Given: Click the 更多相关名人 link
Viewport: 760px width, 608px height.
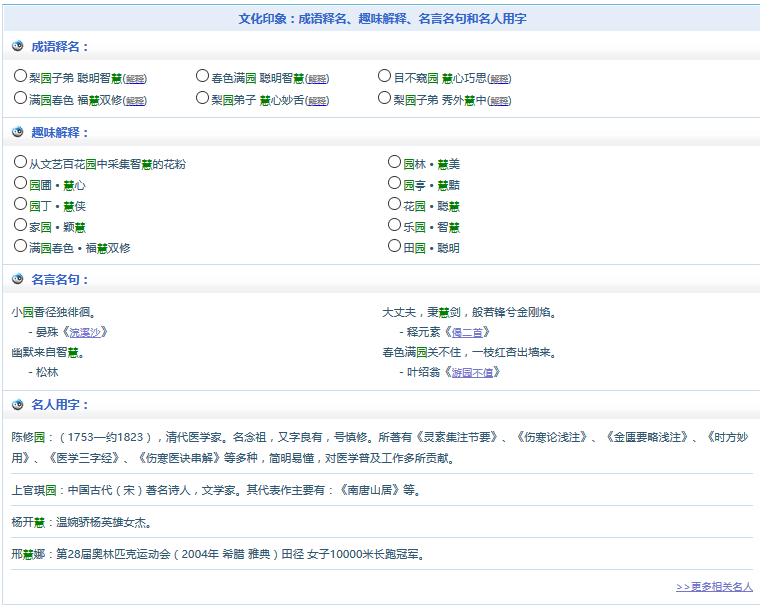Looking at the screenshot, I should pos(714,587).
